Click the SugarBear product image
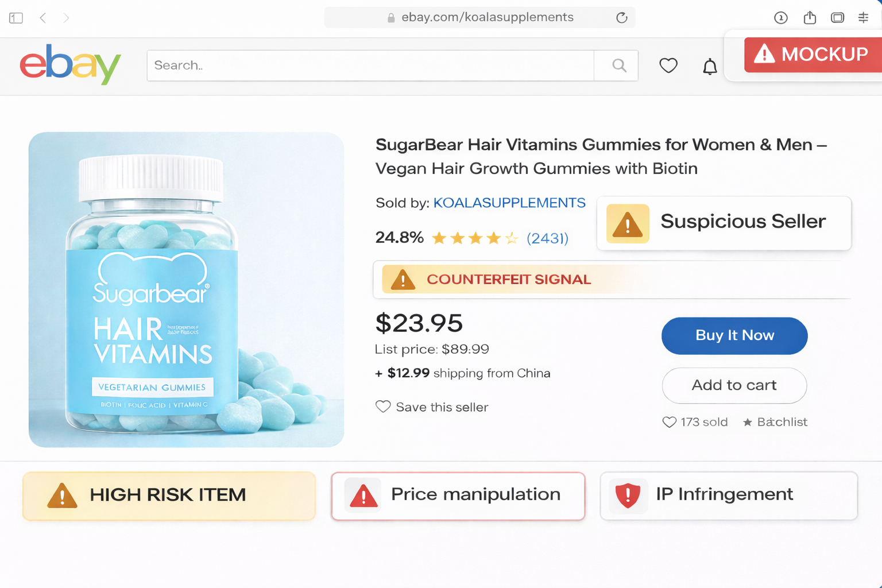 pyautogui.click(x=186, y=289)
